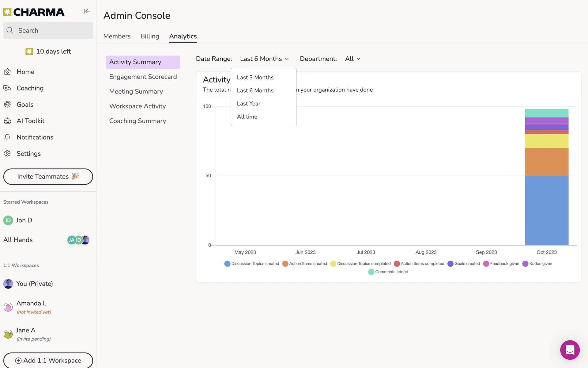Click Add 1:1 Workspace button
Viewport: 588px width, 368px height.
pos(48,360)
